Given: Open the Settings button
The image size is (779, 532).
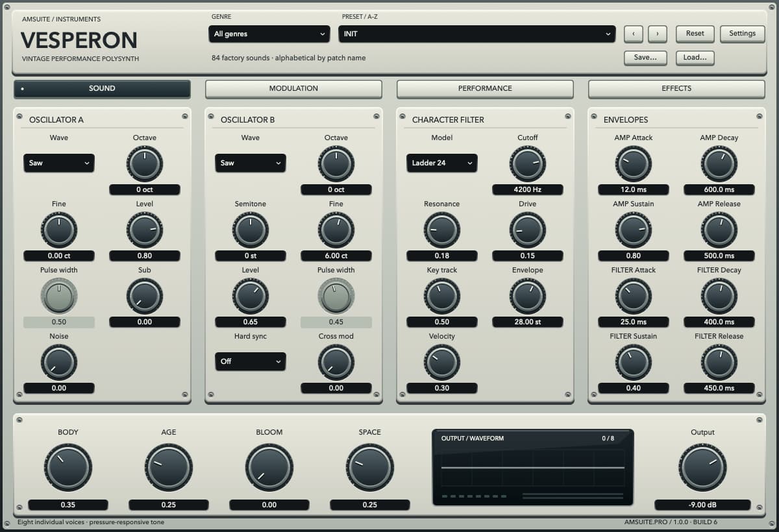Looking at the screenshot, I should (743, 34).
